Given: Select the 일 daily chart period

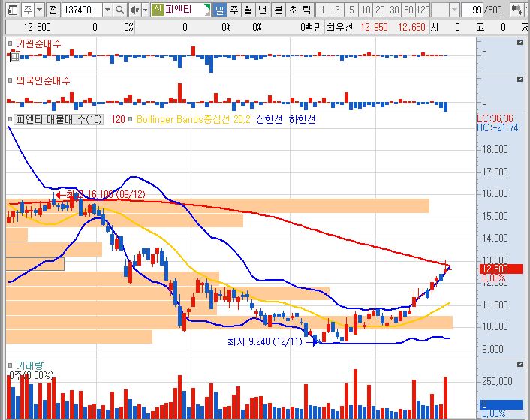Looking at the screenshot, I should point(218,10).
